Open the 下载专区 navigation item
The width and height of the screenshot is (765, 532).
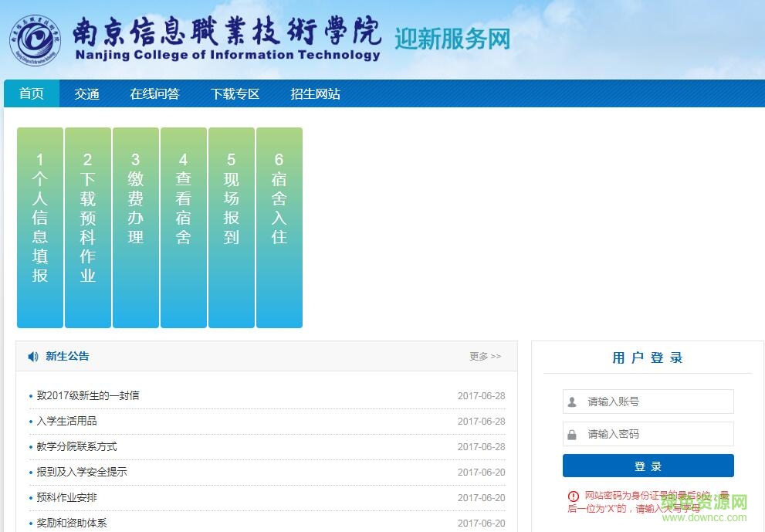point(235,93)
